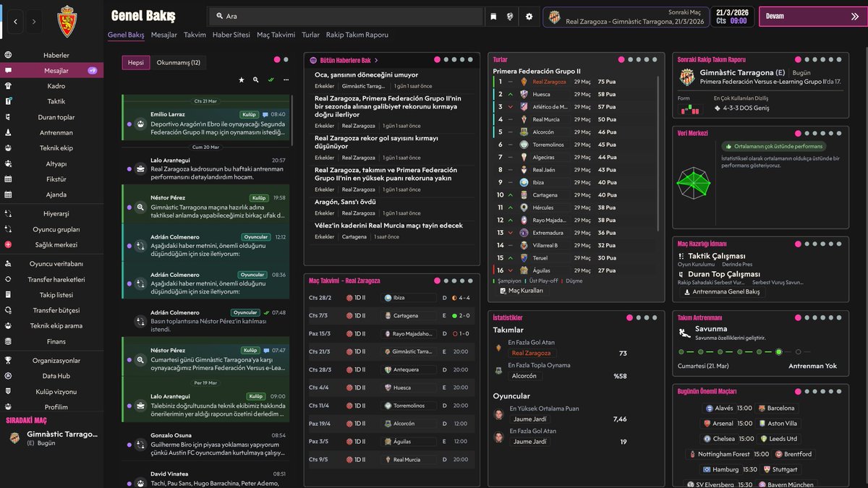The image size is (868, 488).
Task: Open Transfer hareketleri in the sidebar
Action: click(56, 279)
